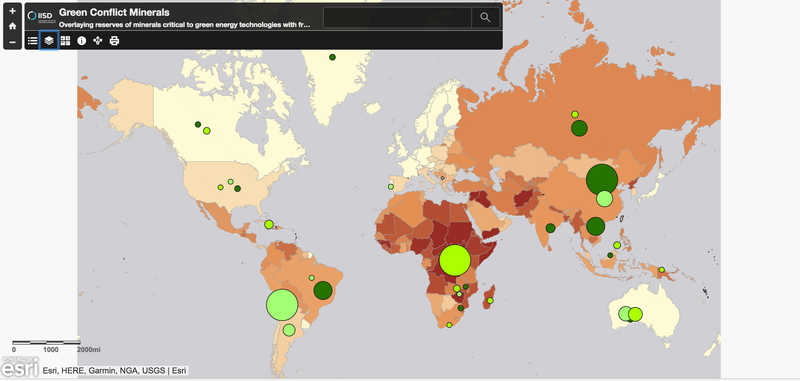Focus the location search field
The image size is (800, 381).
click(x=397, y=18)
